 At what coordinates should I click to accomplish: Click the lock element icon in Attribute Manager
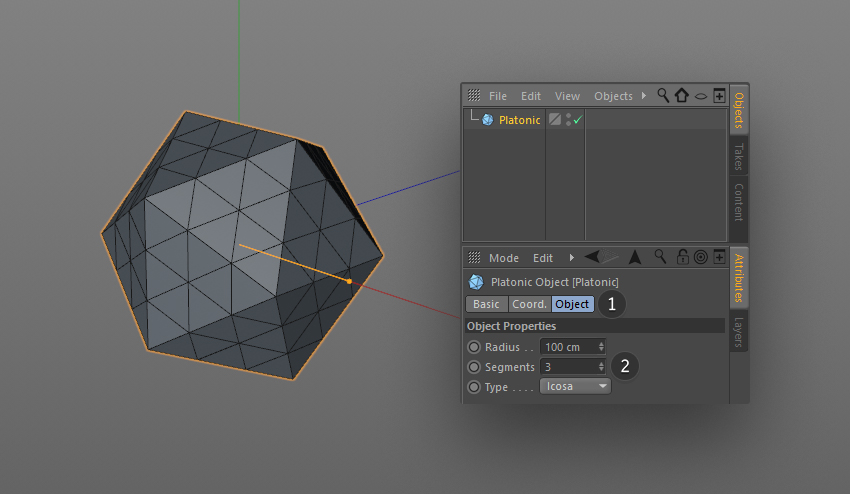[x=682, y=256]
